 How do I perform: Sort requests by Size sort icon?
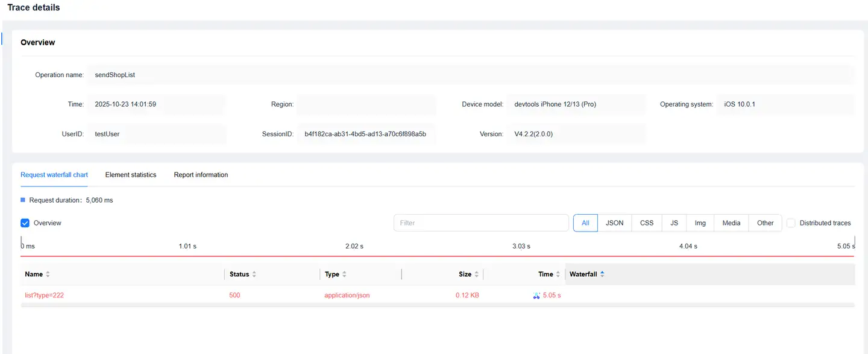click(476, 274)
